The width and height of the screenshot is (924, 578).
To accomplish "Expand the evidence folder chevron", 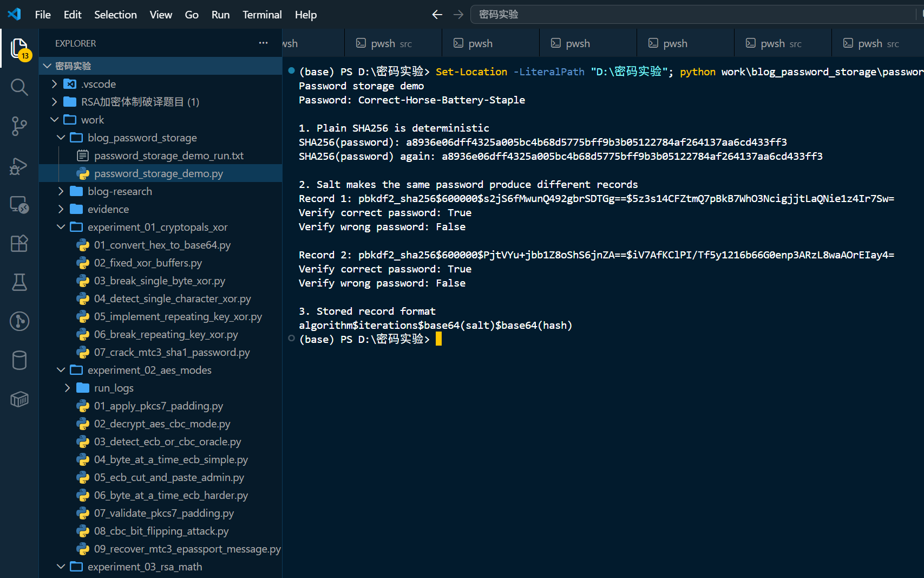I will coord(61,209).
